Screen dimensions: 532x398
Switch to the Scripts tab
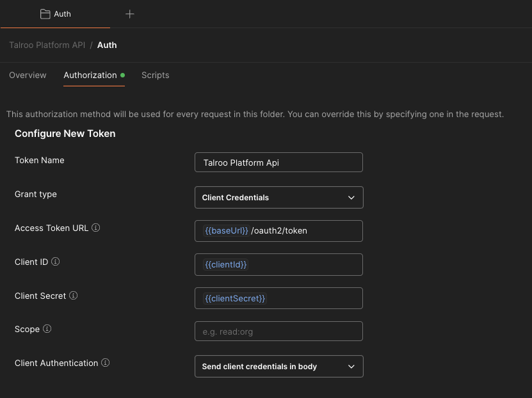[x=155, y=76]
